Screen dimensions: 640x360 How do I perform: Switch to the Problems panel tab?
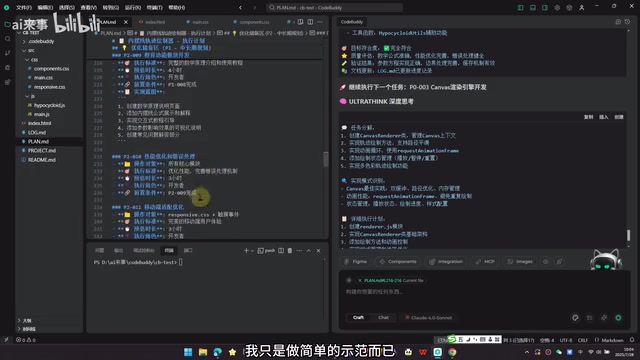100,251
